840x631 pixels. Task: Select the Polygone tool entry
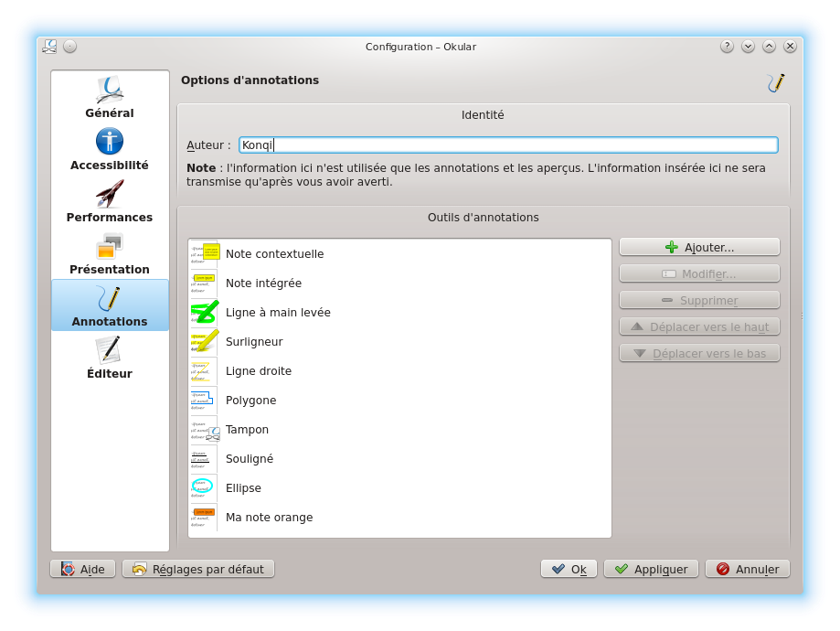click(x=250, y=400)
